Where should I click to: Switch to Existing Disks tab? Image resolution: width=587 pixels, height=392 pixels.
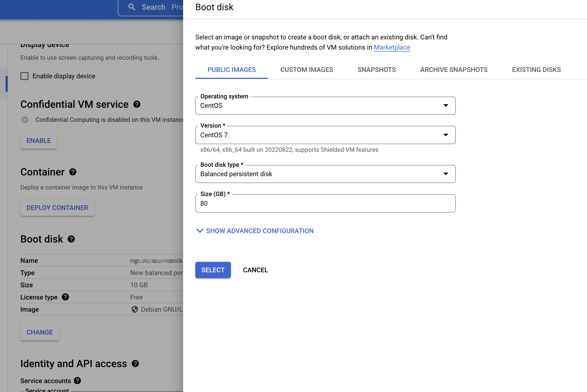click(x=536, y=70)
